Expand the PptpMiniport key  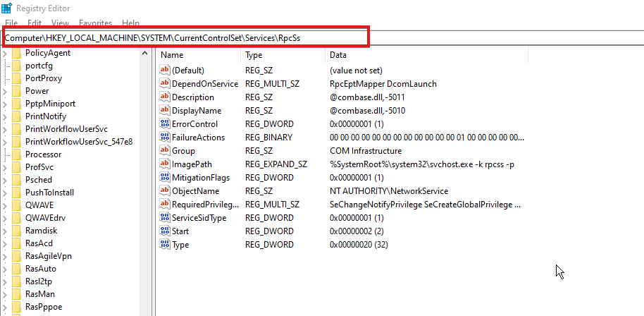(x=4, y=104)
